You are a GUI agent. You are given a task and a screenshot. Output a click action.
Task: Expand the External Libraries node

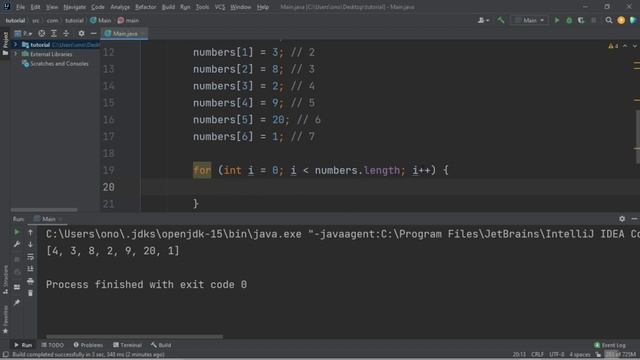click(16, 54)
